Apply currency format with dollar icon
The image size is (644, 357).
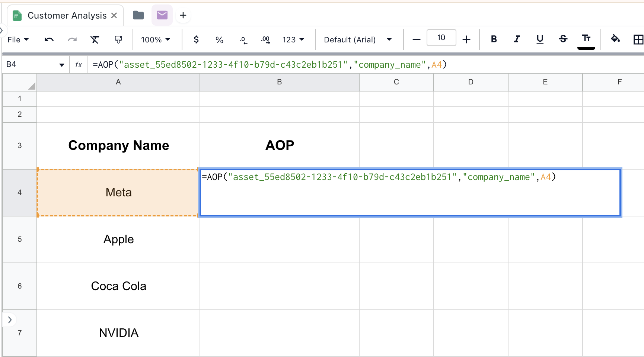click(x=196, y=39)
